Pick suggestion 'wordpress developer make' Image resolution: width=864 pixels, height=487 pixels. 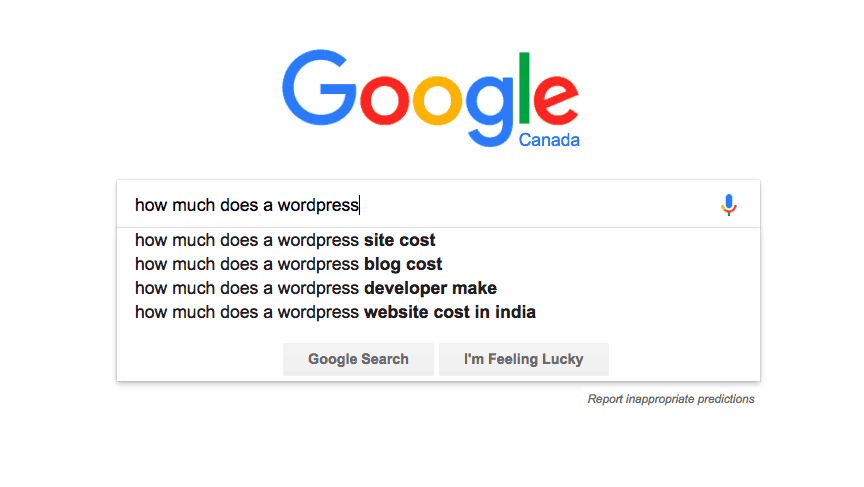(x=315, y=288)
